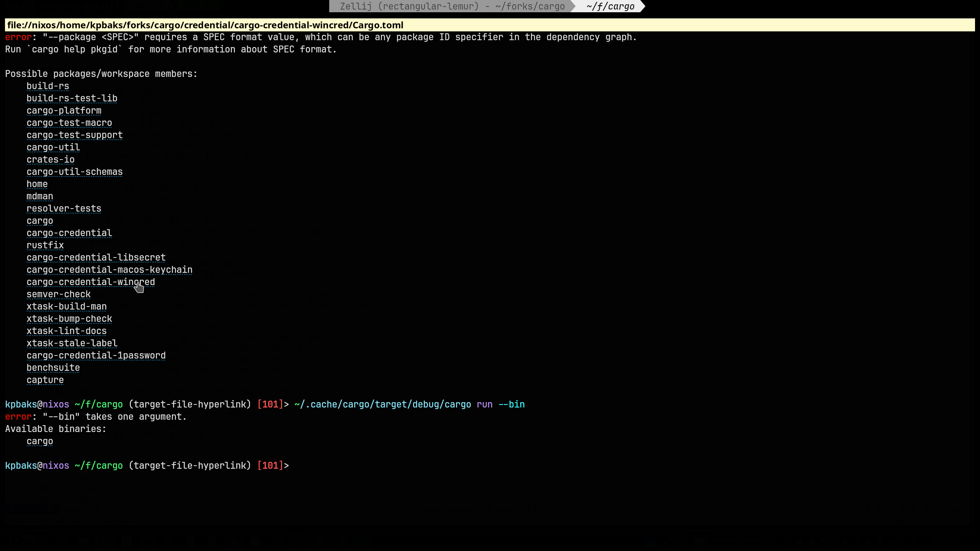Click the xtask-bump-check hyperlink

coord(69,319)
